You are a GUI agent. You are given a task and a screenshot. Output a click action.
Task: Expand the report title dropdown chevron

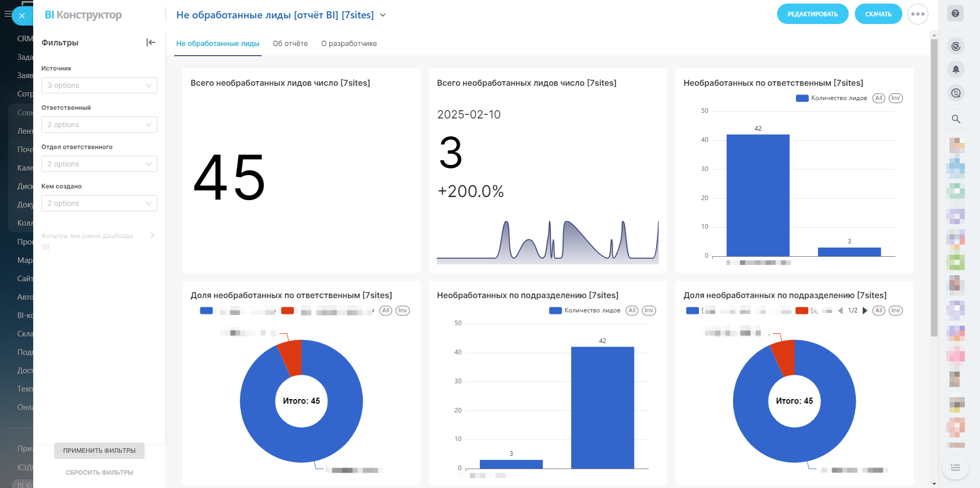coord(383,15)
